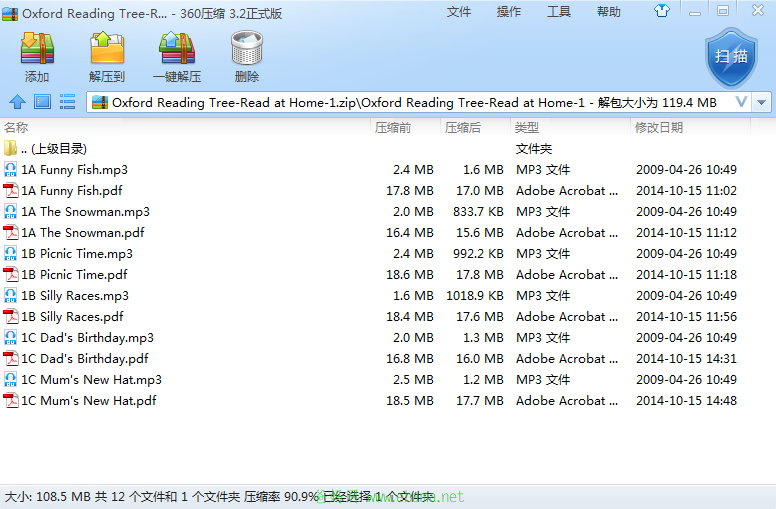
Task: Click the parent directory folder icon
Action: point(10,149)
